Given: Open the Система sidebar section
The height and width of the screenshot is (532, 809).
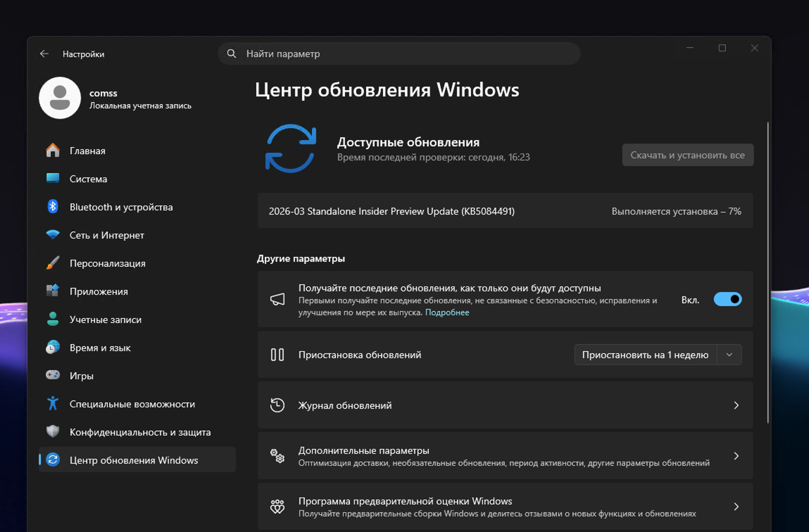Looking at the screenshot, I should [x=88, y=179].
